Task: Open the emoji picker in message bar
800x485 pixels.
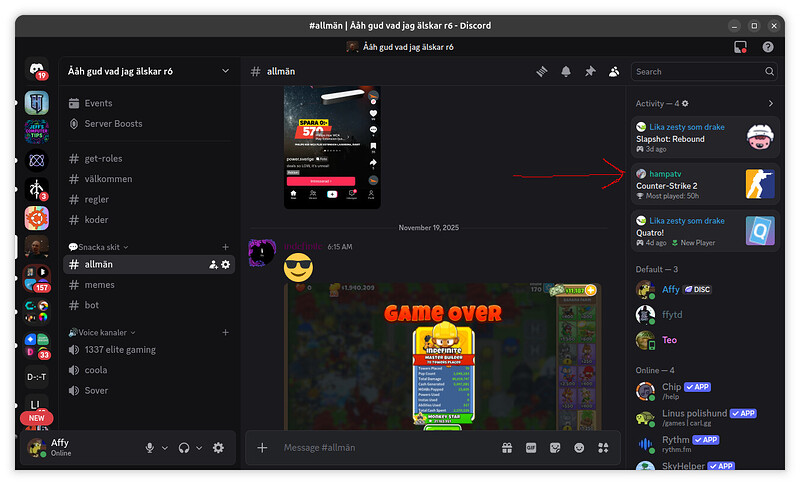Action: click(x=579, y=448)
